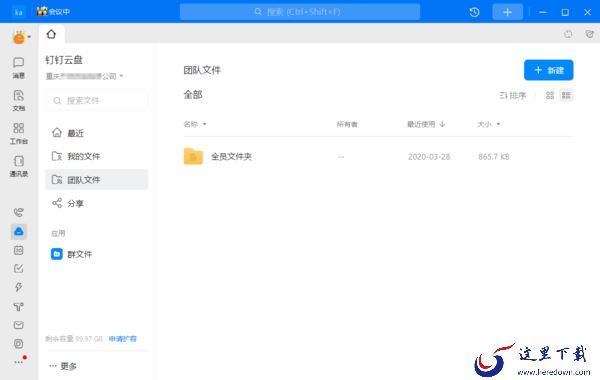Open the 通讯录 contacts section
600x380 pixels.
pyautogui.click(x=18, y=166)
